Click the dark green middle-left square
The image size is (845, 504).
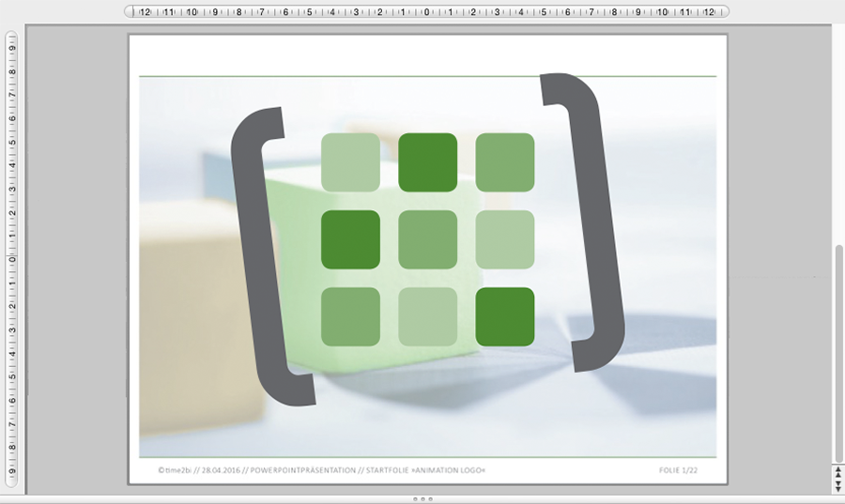click(x=351, y=239)
